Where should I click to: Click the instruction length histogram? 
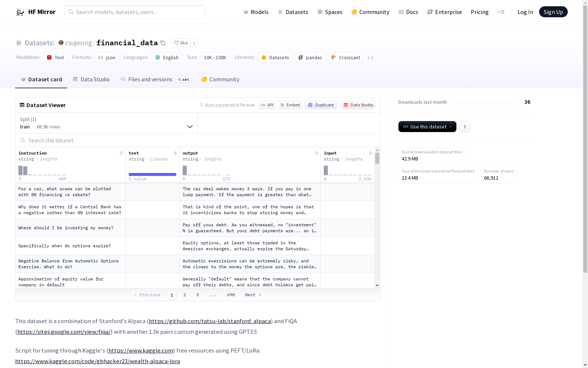point(42,170)
